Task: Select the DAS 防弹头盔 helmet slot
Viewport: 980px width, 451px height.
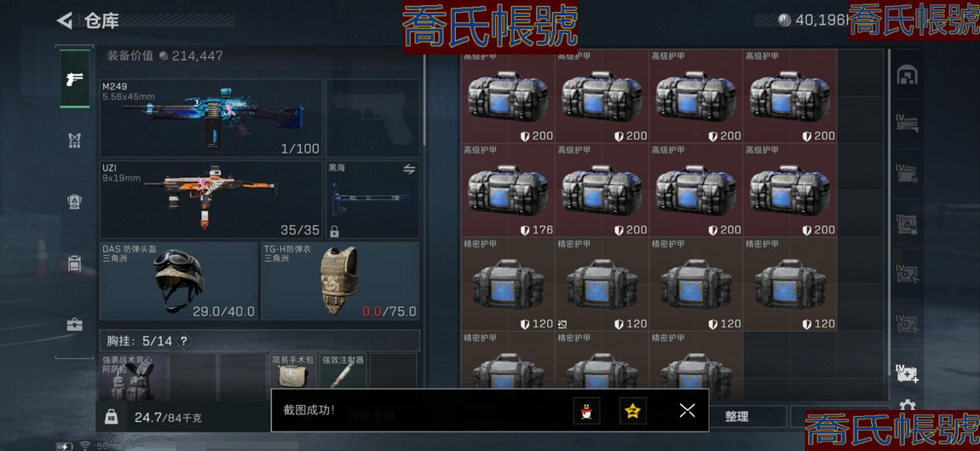Action: [179, 280]
